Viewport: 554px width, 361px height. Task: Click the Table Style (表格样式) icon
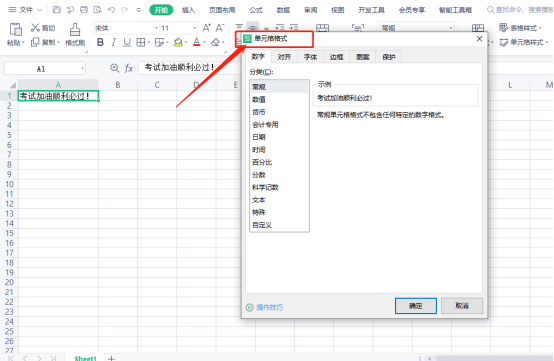503,28
